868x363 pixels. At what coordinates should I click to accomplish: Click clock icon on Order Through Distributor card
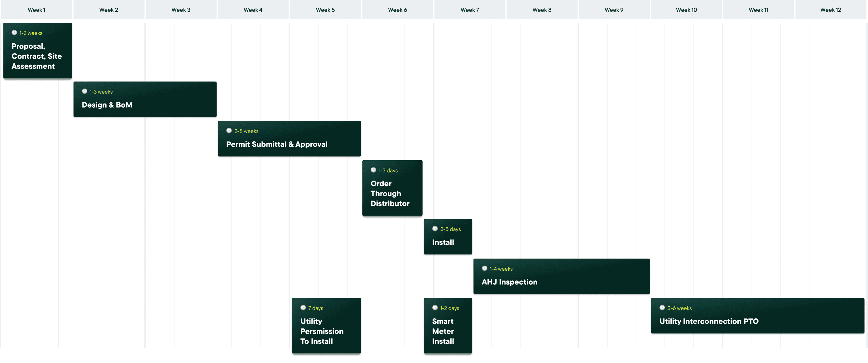(373, 170)
